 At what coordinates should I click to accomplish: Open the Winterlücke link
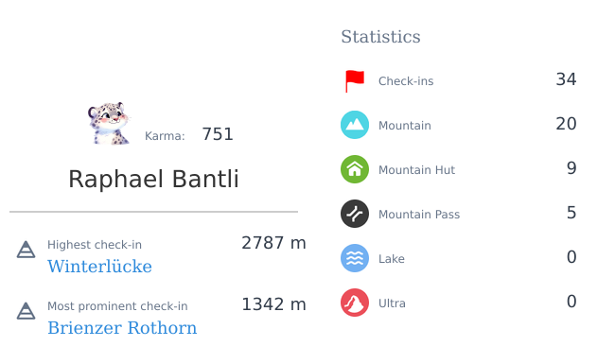[x=99, y=267]
